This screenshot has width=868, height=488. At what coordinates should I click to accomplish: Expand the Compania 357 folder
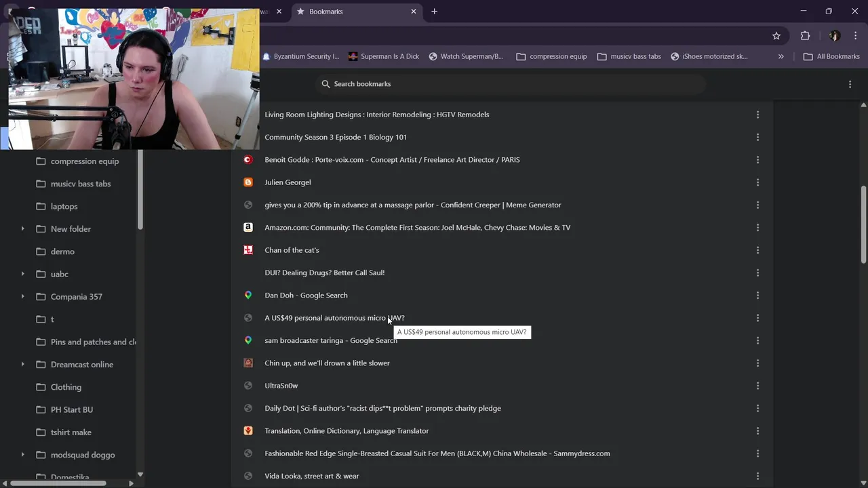tap(22, 297)
